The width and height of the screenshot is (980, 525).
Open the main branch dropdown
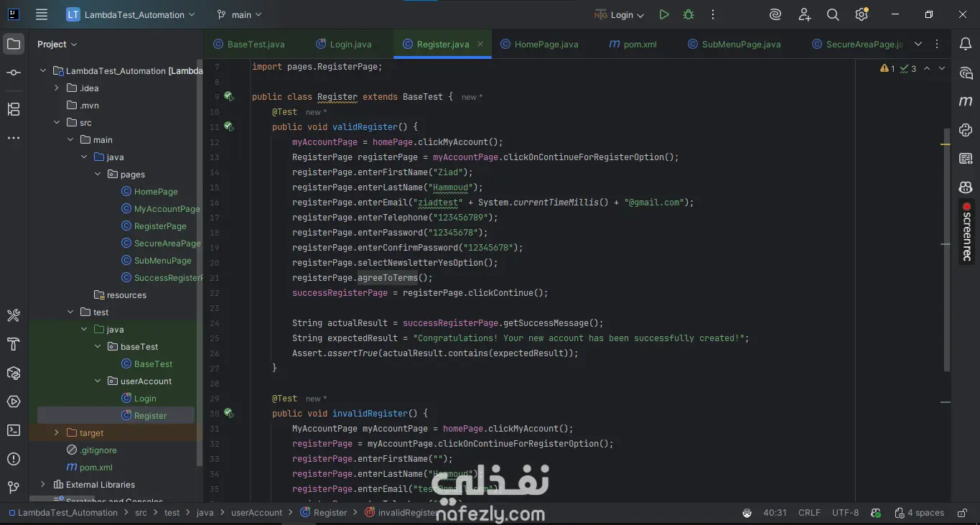tap(239, 14)
